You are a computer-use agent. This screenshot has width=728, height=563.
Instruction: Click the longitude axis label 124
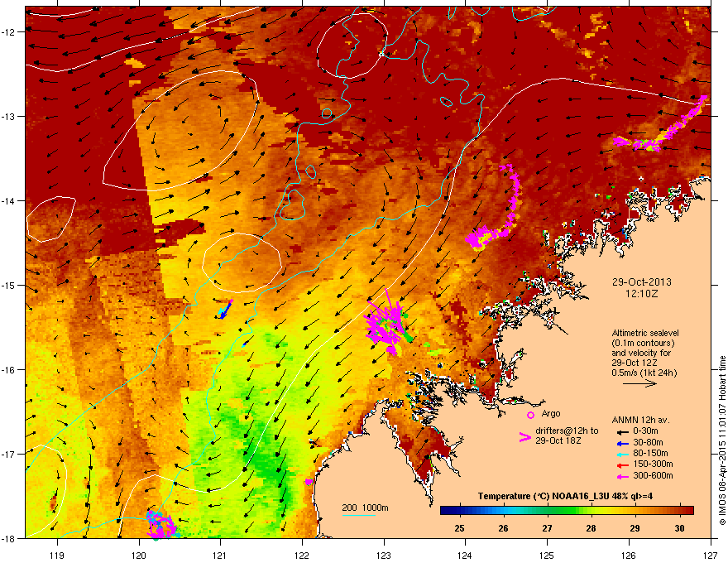click(465, 556)
